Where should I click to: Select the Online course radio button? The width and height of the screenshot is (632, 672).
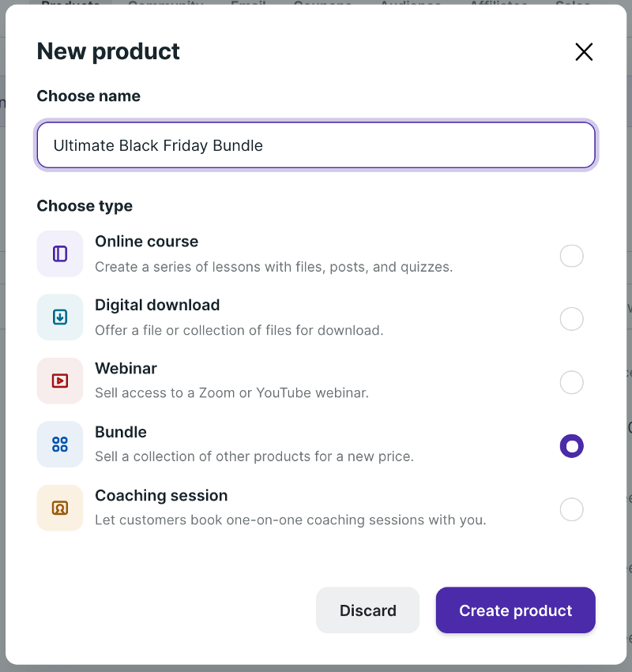(571, 256)
